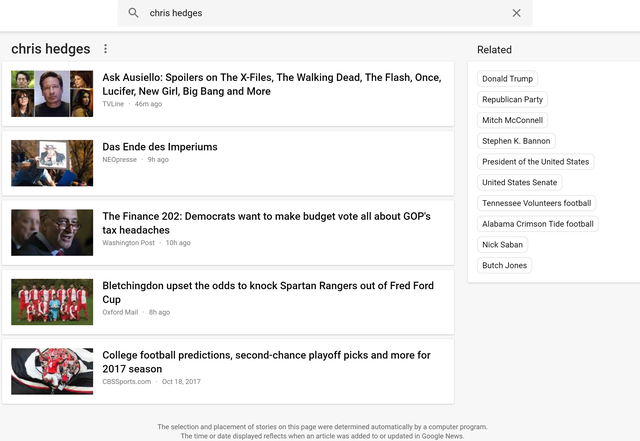This screenshot has height=441, width=640.
Task: Open the College football predictions article
Action: (266, 362)
